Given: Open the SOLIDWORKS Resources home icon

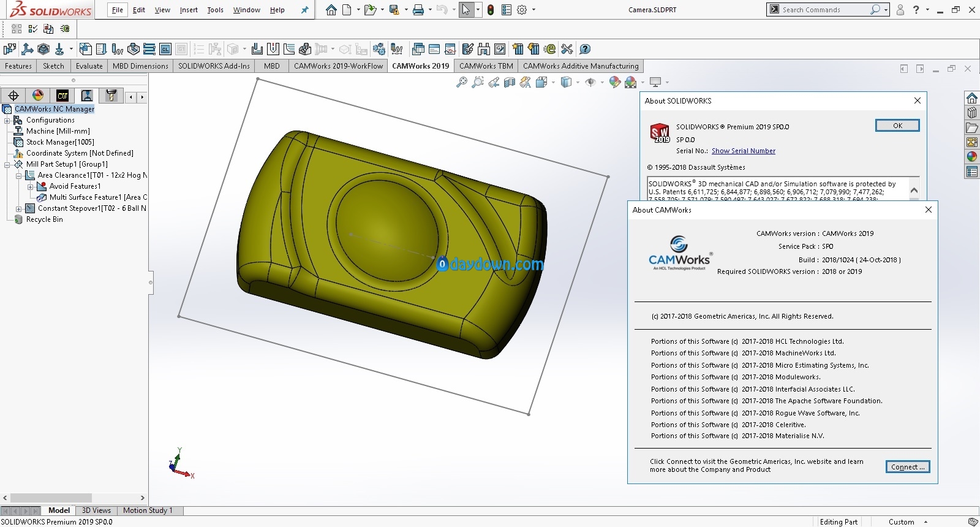Looking at the screenshot, I should coord(971,99).
